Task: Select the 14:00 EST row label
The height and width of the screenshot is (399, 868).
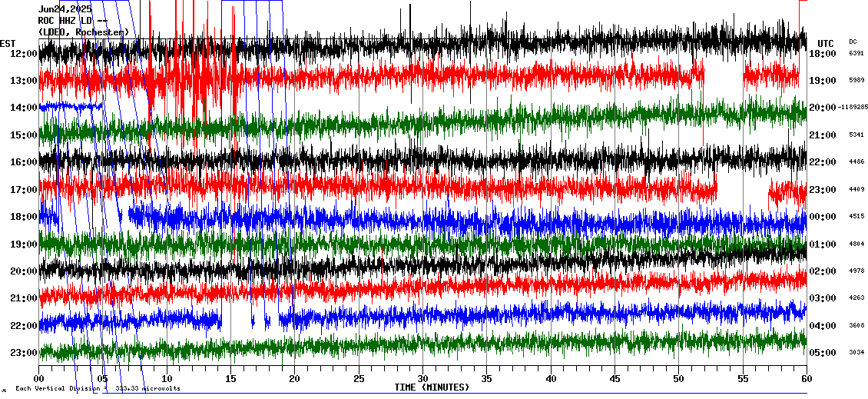Action: [x=25, y=108]
